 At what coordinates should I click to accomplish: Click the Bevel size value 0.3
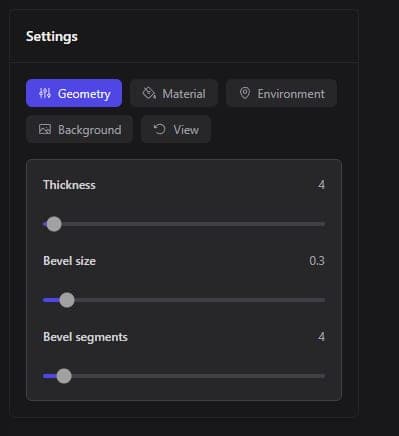pyautogui.click(x=317, y=261)
